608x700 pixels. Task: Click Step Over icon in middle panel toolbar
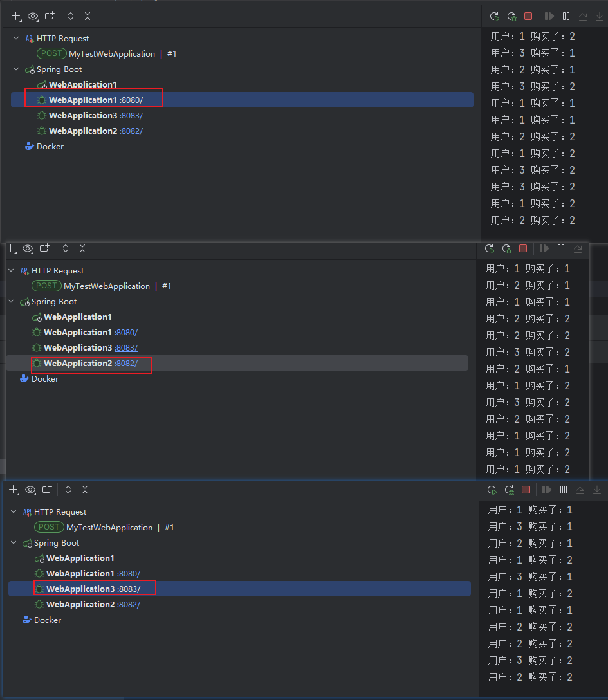pos(578,248)
